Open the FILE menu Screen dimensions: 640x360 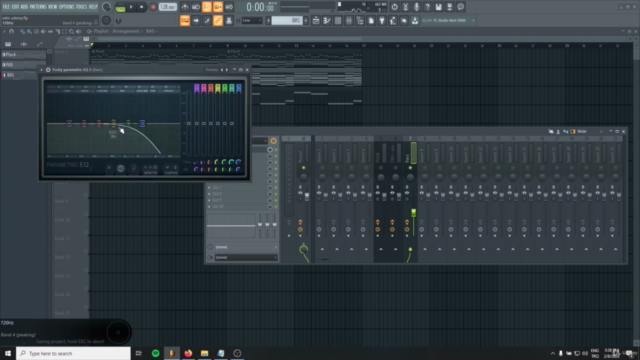6,7
